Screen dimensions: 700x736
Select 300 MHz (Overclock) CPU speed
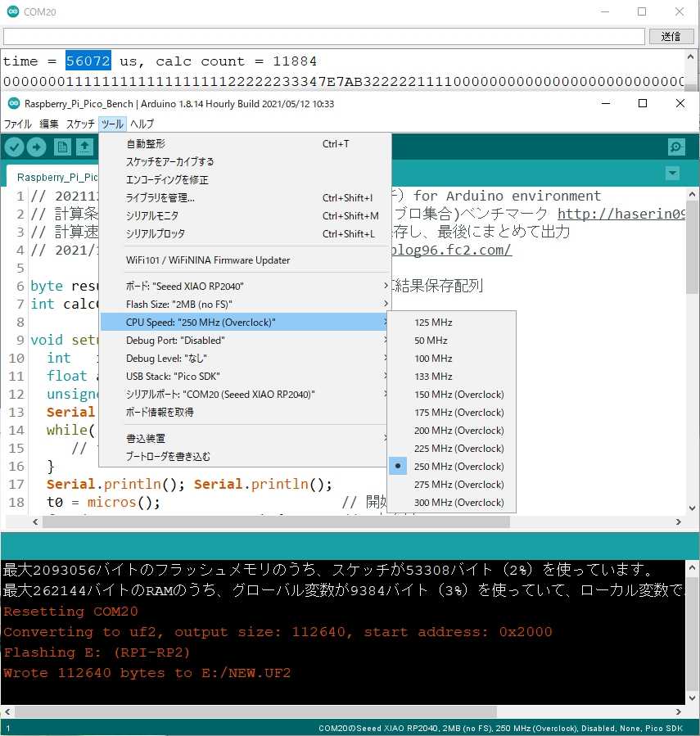[458, 503]
